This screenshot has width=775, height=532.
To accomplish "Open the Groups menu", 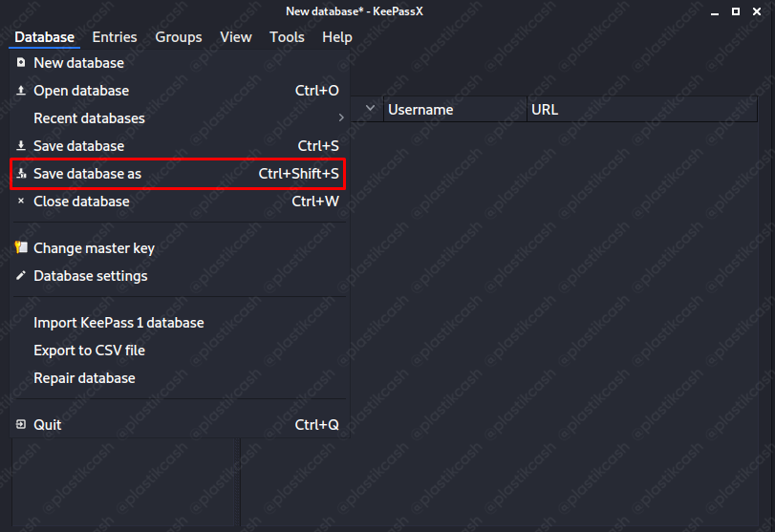I will [179, 37].
